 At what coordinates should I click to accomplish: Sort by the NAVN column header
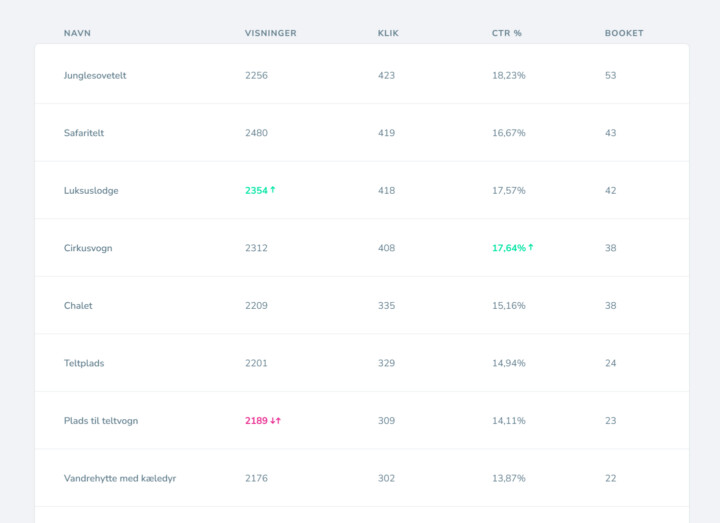click(77, 33)
